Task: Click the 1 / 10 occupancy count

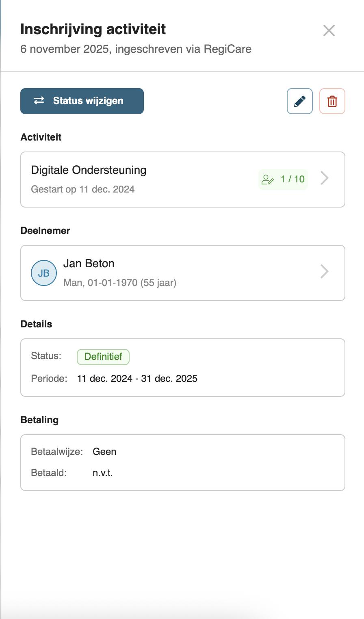Action: tap(292, 179)
